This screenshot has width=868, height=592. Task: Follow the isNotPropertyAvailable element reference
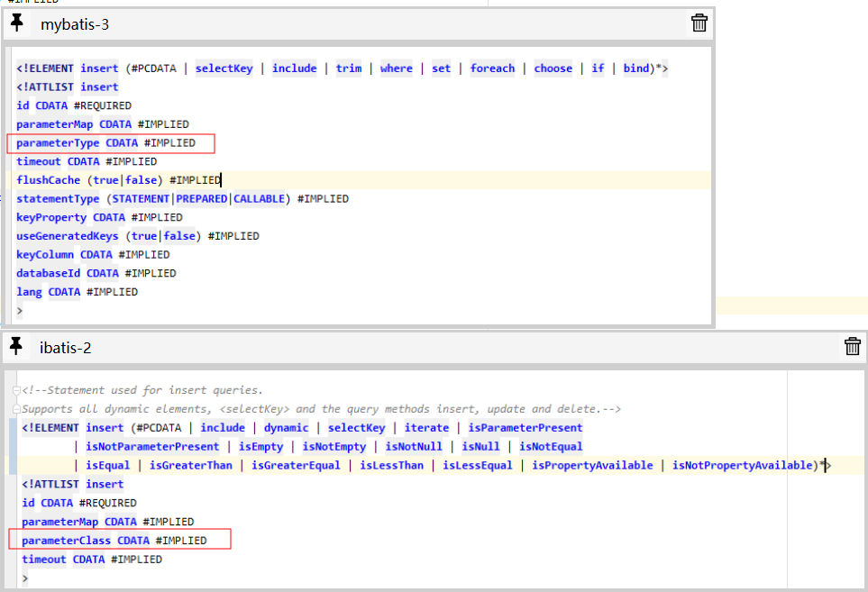tap(743, 465)
